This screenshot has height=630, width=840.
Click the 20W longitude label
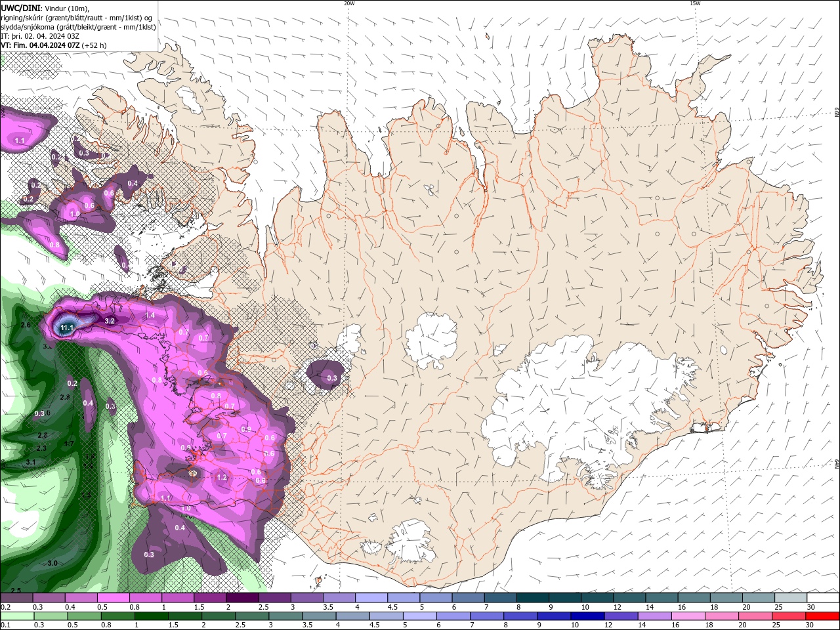349,3
